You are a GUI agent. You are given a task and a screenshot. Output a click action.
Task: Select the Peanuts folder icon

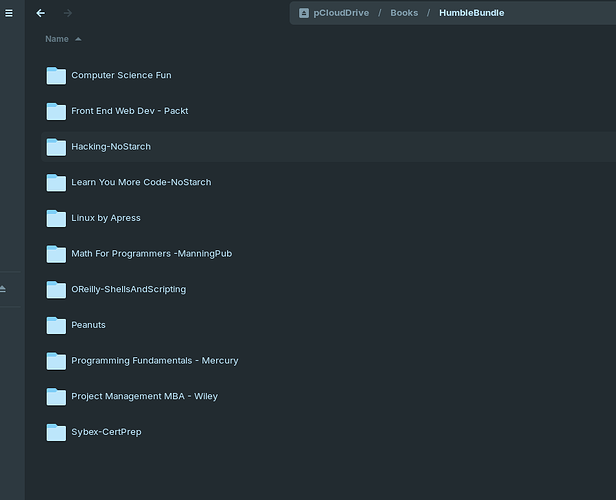coord(56,325)
